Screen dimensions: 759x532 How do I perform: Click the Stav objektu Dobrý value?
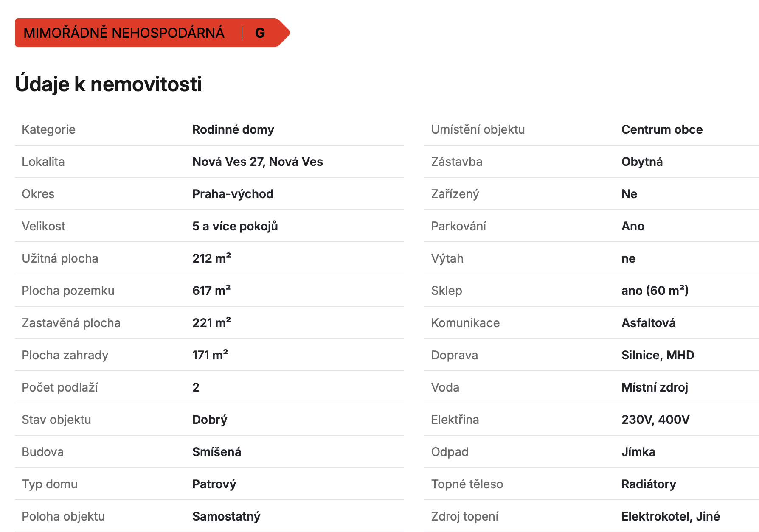coord(210,420)
